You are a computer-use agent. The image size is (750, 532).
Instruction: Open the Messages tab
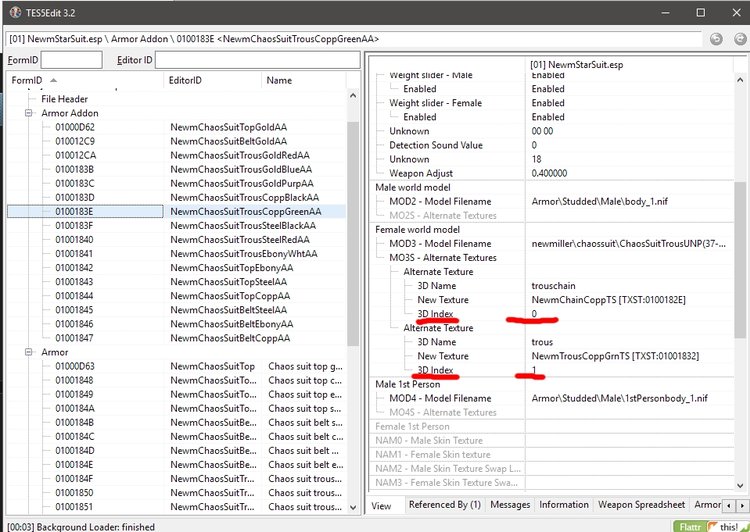coord(510,505)
